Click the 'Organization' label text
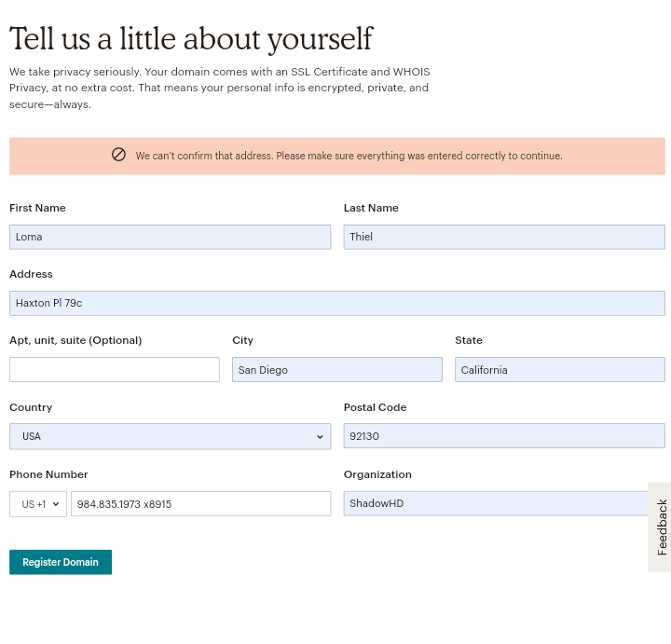 click(377, 474)
